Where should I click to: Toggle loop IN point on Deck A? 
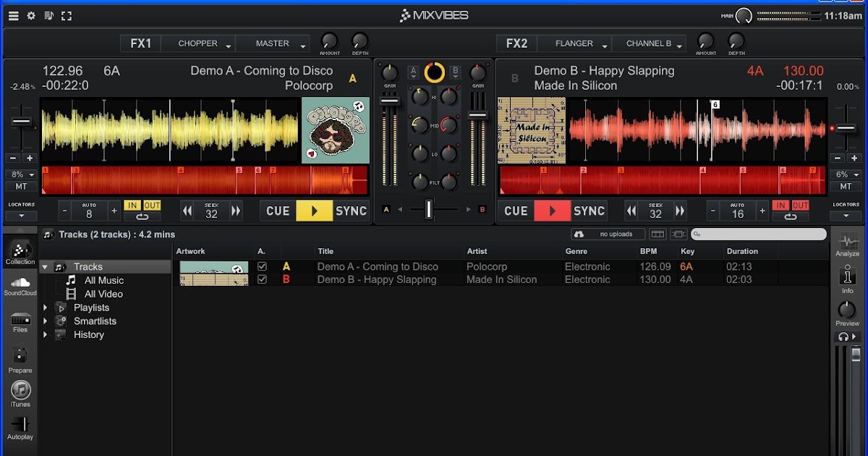click(x=132, y=206)
